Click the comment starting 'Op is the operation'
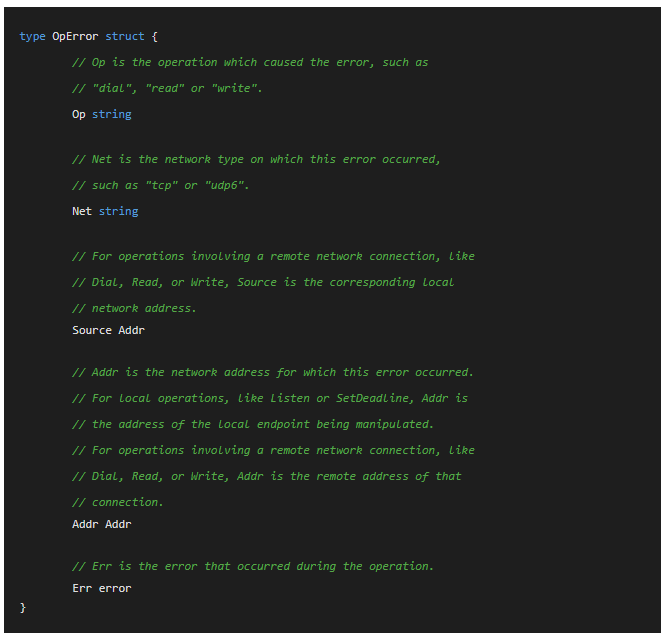 tap(250, 62)
